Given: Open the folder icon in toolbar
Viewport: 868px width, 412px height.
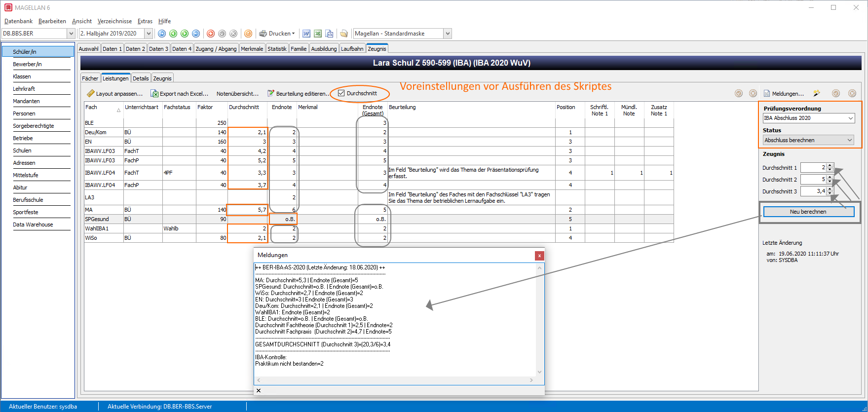Looking at the screenshot, I should coord(344,34).
